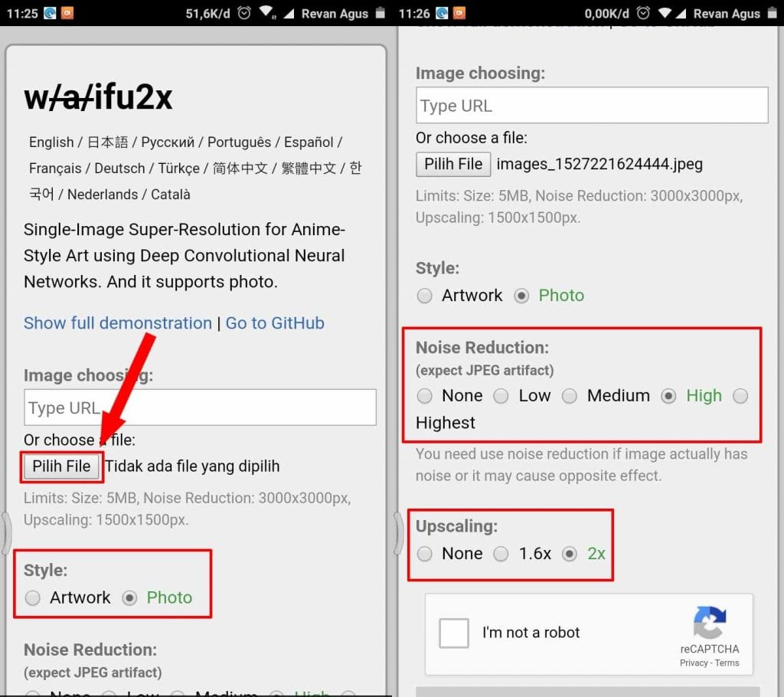Tap the 51,6K/d data speed indicator
Screen dimensions: 784x697
coord(208,13)
